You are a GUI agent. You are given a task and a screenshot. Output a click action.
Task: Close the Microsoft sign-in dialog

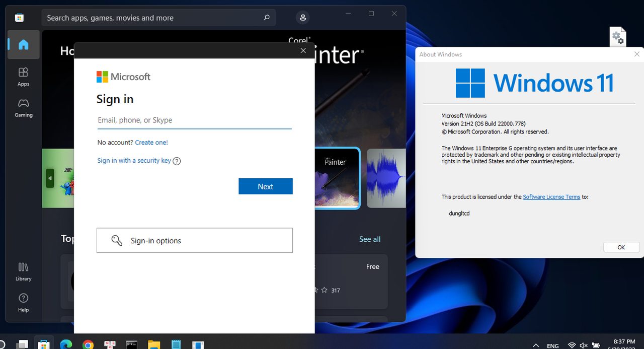(x=303, y=50)
